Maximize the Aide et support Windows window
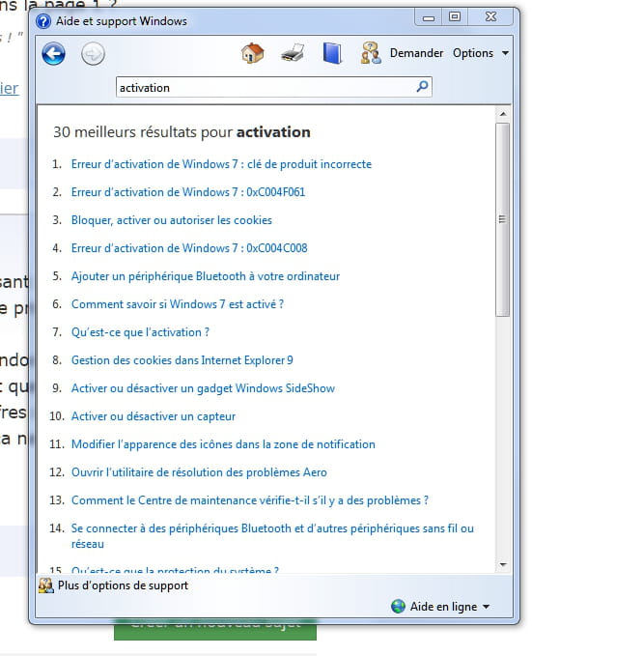644x656 pixels. 455,16
